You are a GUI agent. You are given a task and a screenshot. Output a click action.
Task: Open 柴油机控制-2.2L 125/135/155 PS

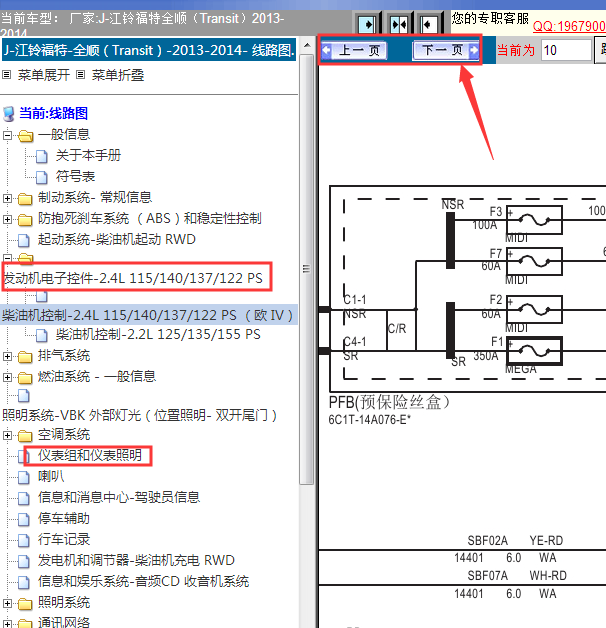point(158,334)
